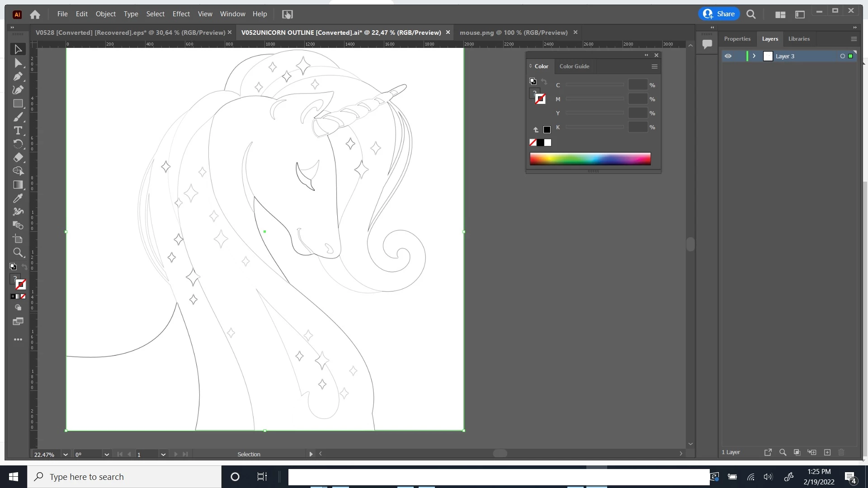Pick the Type tool
Screen dimensions: 868x488
18,131
